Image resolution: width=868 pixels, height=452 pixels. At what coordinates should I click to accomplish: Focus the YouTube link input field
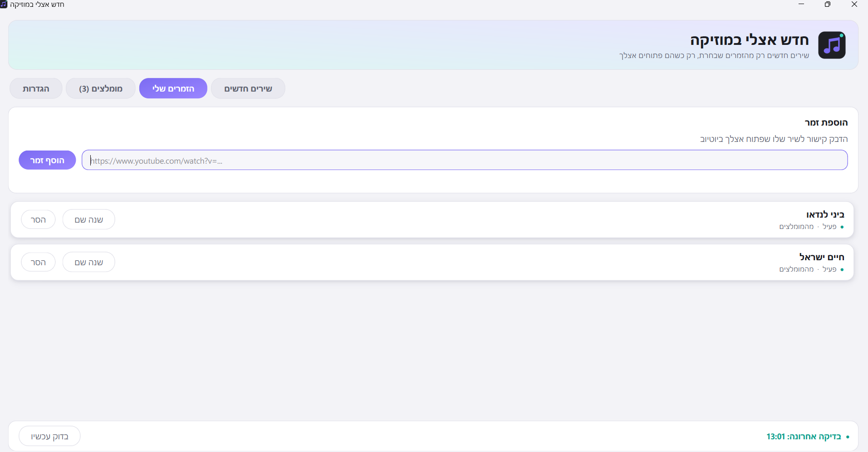pos(465,160)
